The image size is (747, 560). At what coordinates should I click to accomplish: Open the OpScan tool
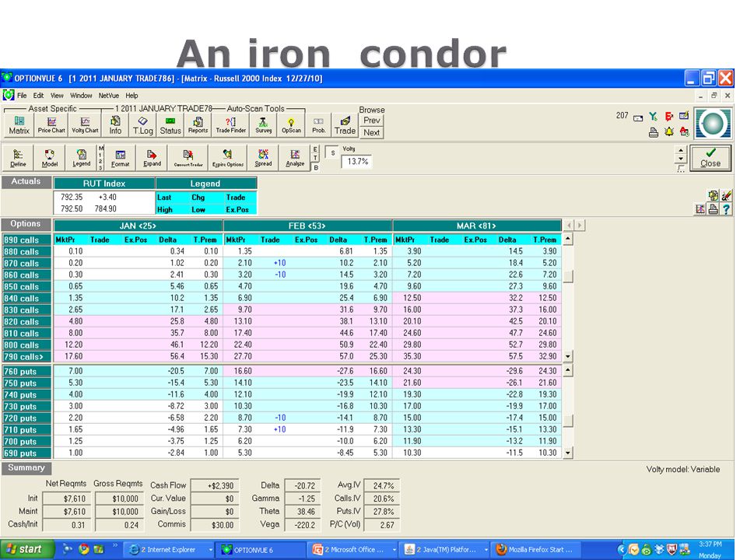click(x=291, y=125)
